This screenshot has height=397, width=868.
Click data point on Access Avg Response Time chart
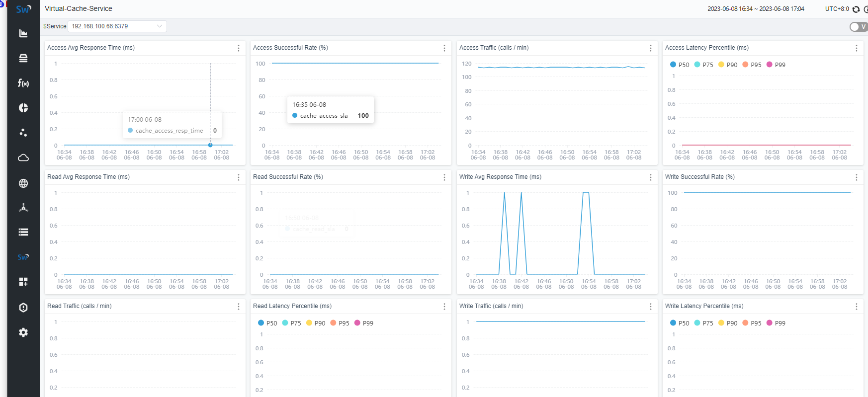point(210,145)
